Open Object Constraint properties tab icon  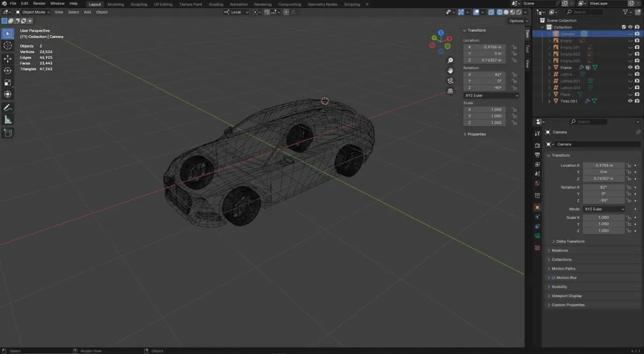pos(537,226)
